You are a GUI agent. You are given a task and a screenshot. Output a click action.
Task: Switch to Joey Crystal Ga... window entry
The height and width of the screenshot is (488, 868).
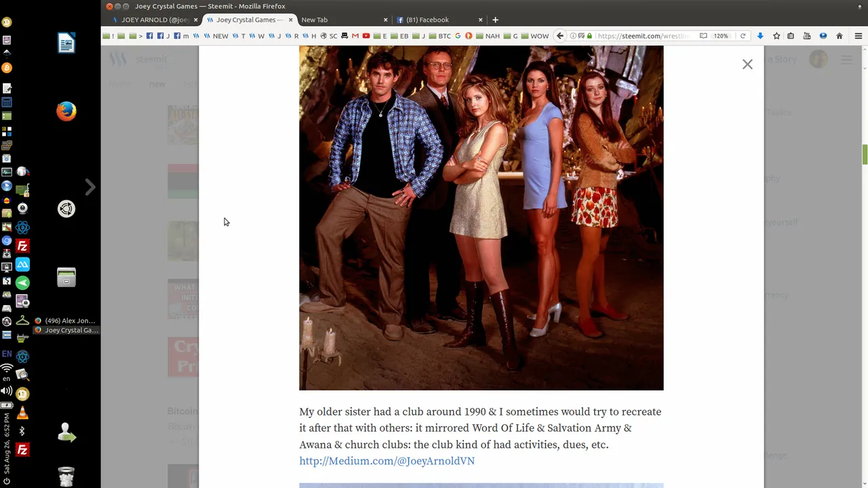coord(66,330)
